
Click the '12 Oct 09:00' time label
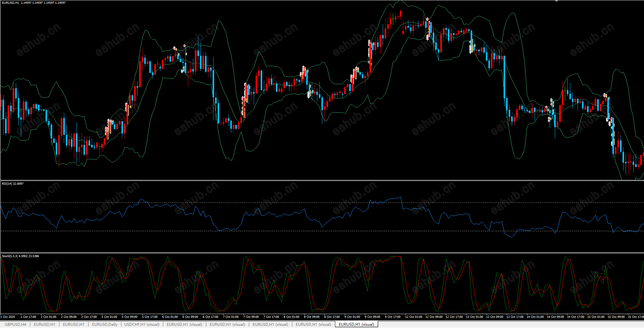(434, 317)
